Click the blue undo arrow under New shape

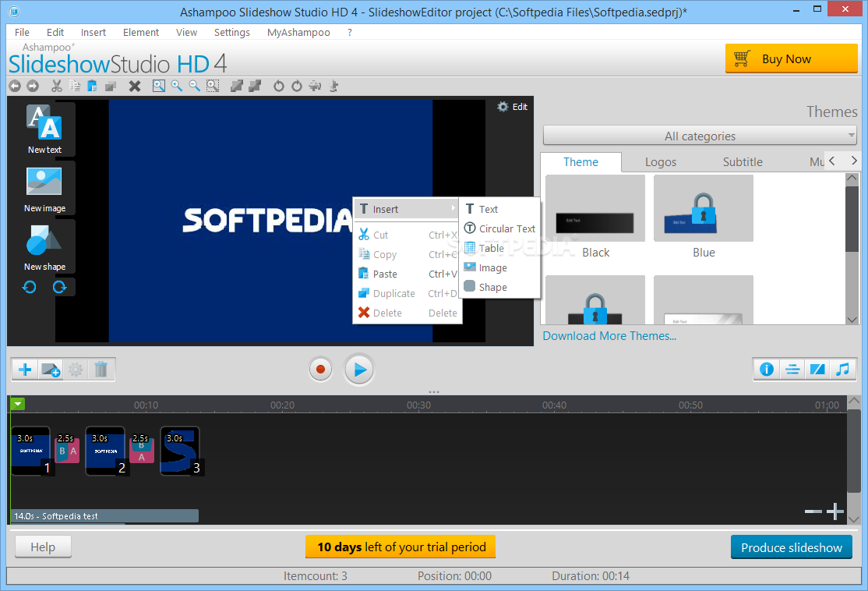click(x=30, y=287)
